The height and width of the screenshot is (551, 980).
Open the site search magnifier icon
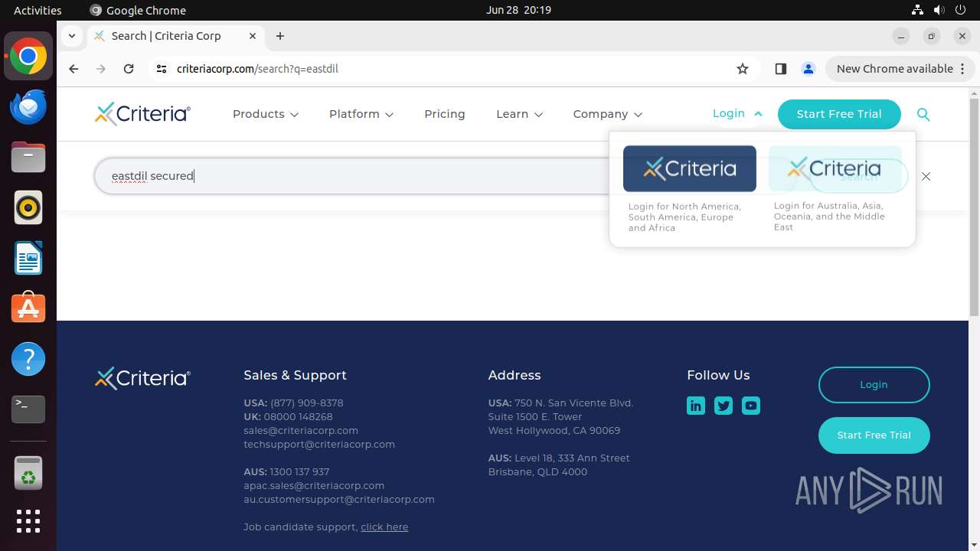point(923,115)
